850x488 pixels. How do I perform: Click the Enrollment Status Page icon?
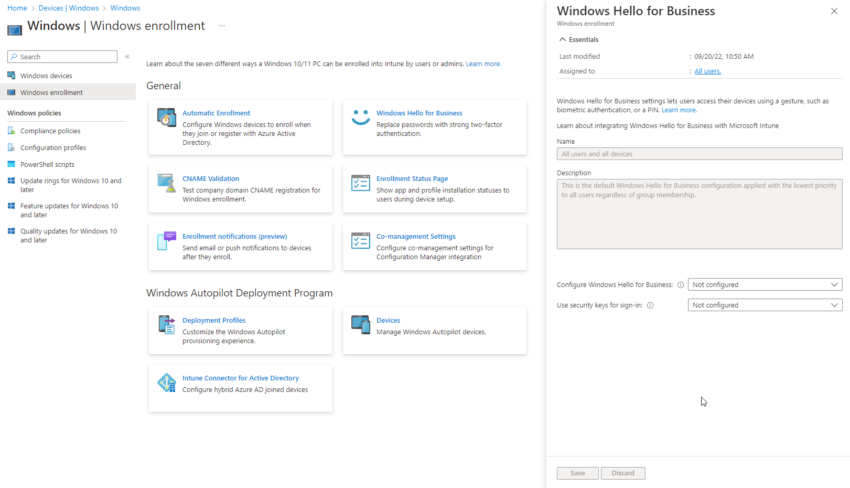(360, 184)
